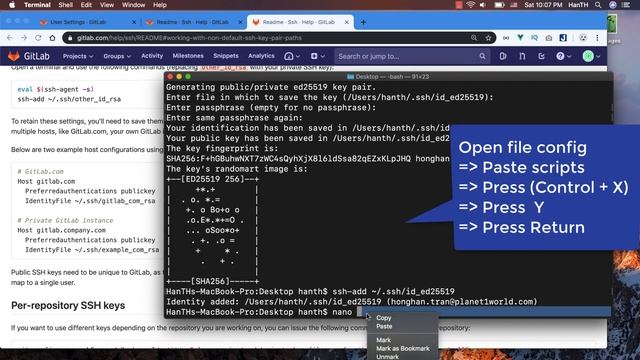The image size is (640, 360).
Task: Expand the Groups dropdown
Action: point(117,56)
